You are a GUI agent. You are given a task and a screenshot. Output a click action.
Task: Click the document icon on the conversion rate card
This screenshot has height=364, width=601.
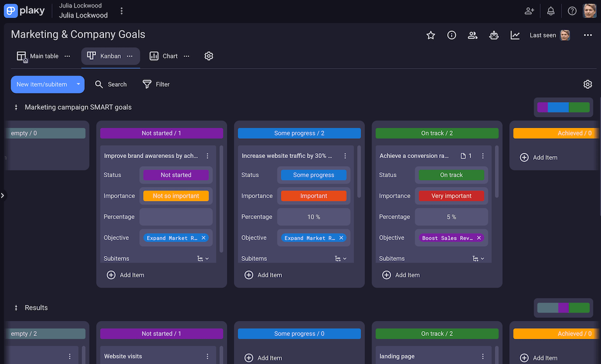point(463,156)
